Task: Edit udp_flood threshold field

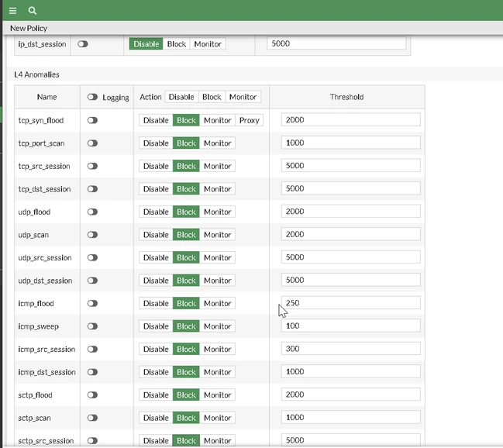Action: coord(351,211)
